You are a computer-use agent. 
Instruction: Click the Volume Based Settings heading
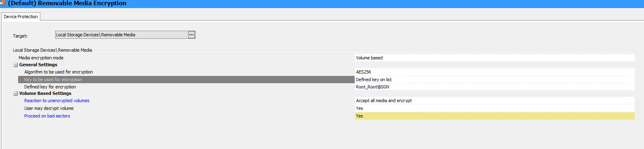(x=45, y=93)
